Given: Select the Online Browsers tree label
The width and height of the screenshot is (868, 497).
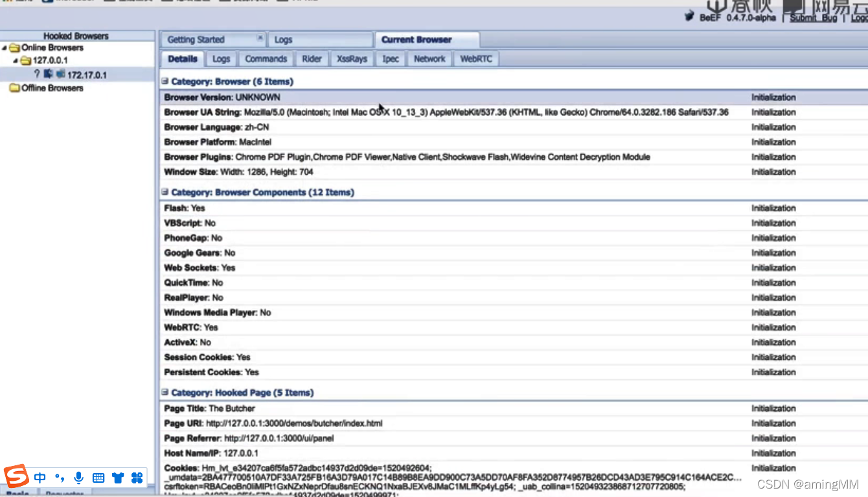Looking at the screenshot, I should 52,48.
